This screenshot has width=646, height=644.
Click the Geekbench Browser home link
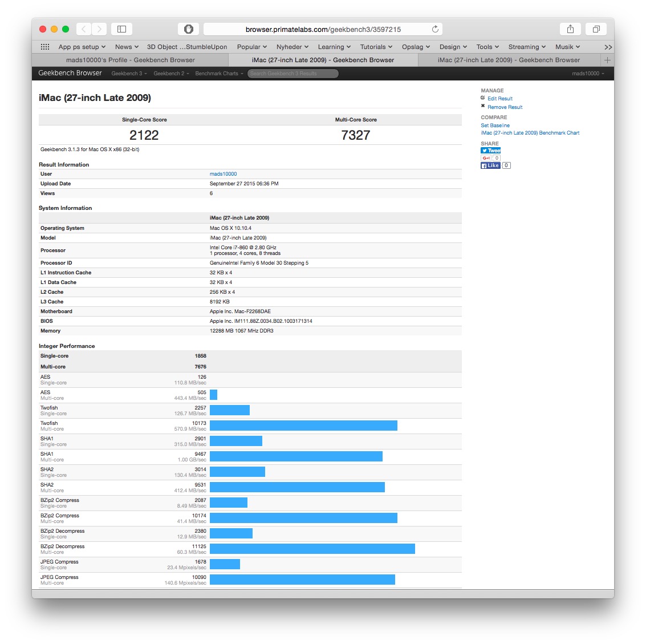click(70, 73)
